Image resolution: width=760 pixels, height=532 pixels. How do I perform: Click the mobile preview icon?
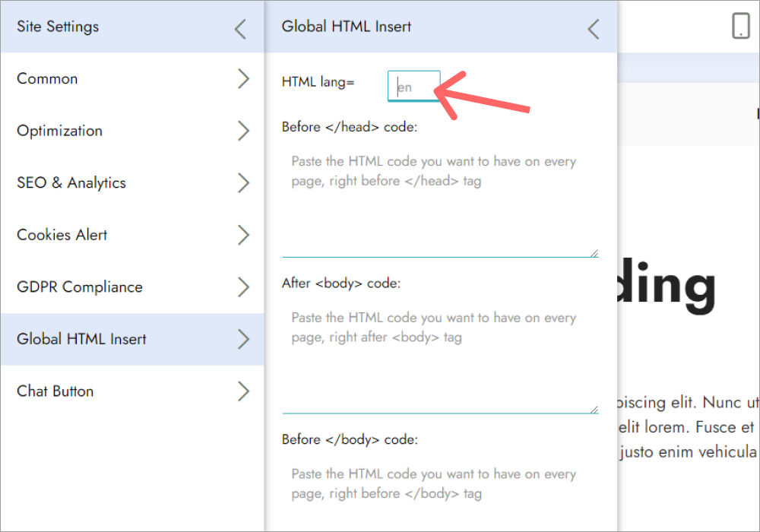tap(740, 25)
